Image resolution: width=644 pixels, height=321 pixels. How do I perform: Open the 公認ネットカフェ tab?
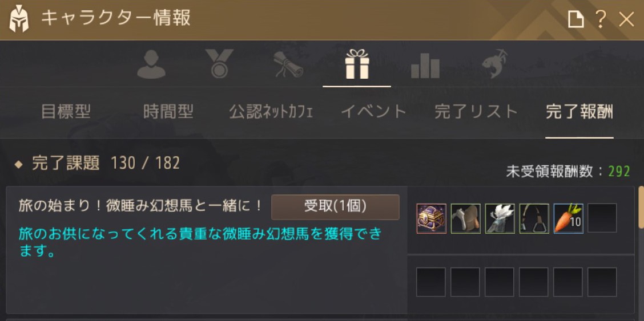coord(271,112)
